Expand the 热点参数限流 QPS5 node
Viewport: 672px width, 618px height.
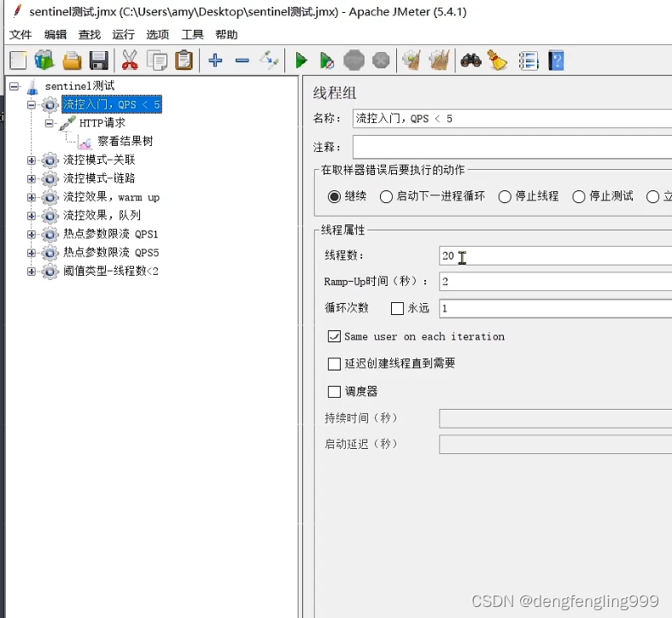point(32,253)
